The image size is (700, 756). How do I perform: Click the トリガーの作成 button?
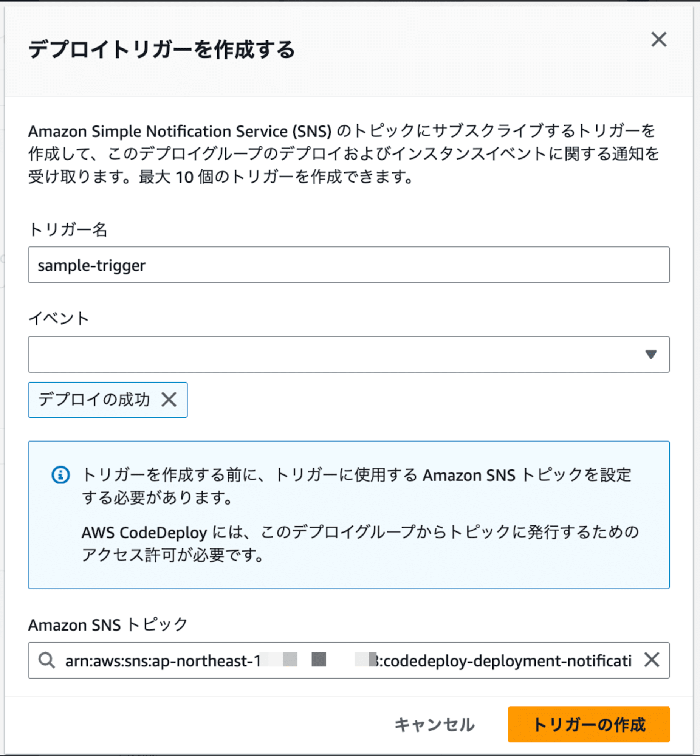click(x=588, y=724)
